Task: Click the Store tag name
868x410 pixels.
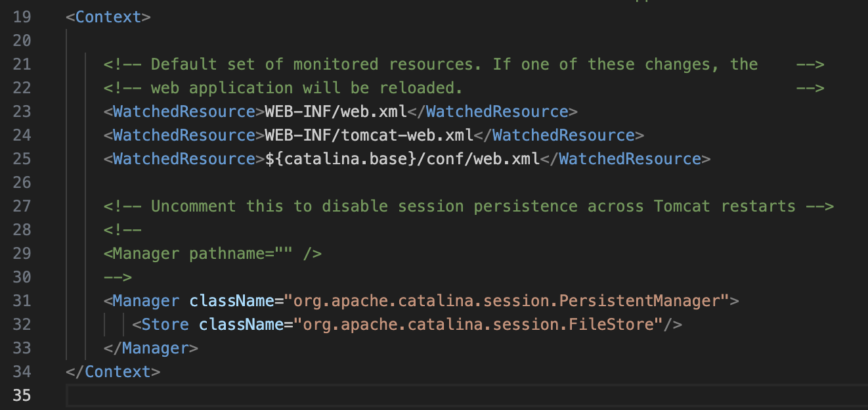Action: point(165,325)
